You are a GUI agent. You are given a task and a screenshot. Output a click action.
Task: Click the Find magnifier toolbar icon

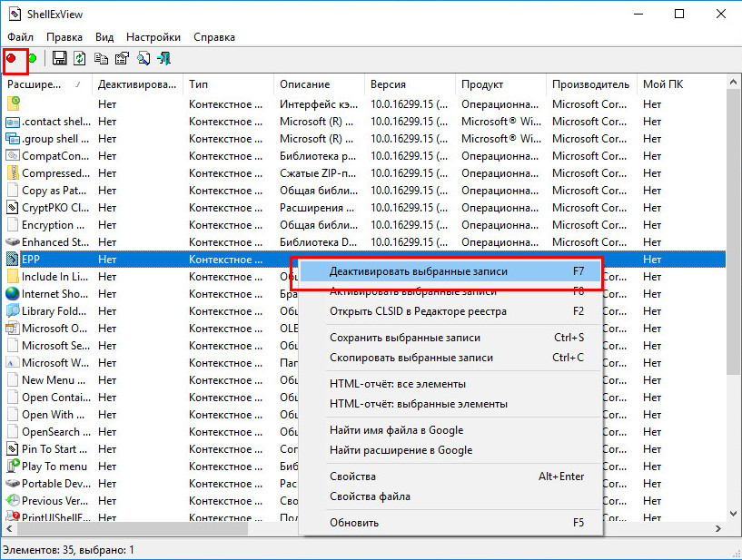(x=143, y=58)
